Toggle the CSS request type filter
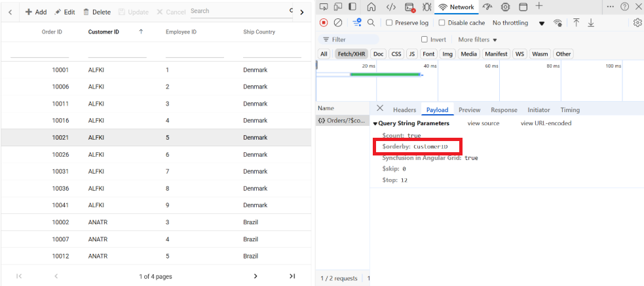 [396, 54]
